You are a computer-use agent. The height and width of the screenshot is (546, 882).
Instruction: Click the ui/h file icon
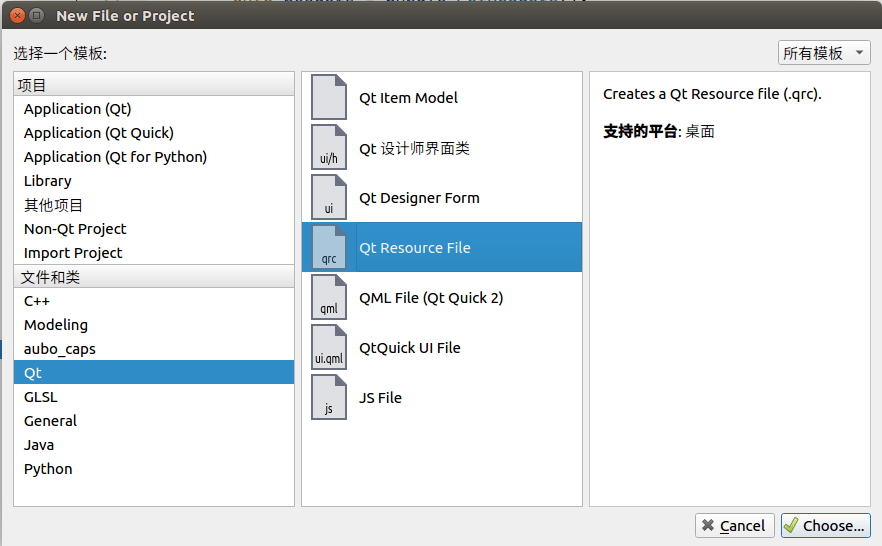click(329, 147)
